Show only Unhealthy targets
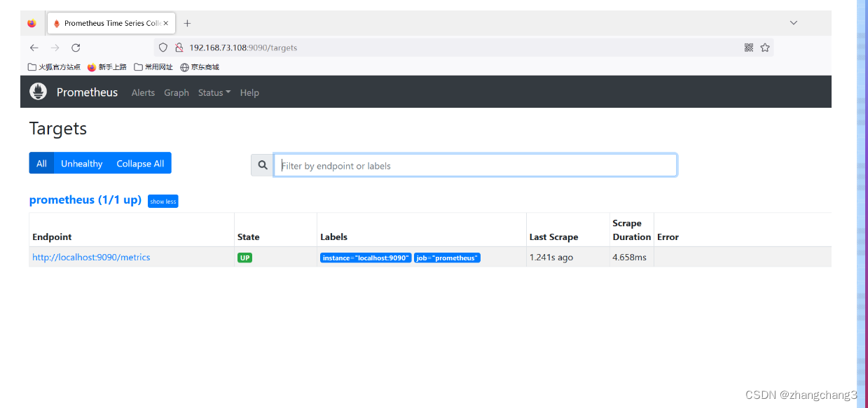 [82, 163]
